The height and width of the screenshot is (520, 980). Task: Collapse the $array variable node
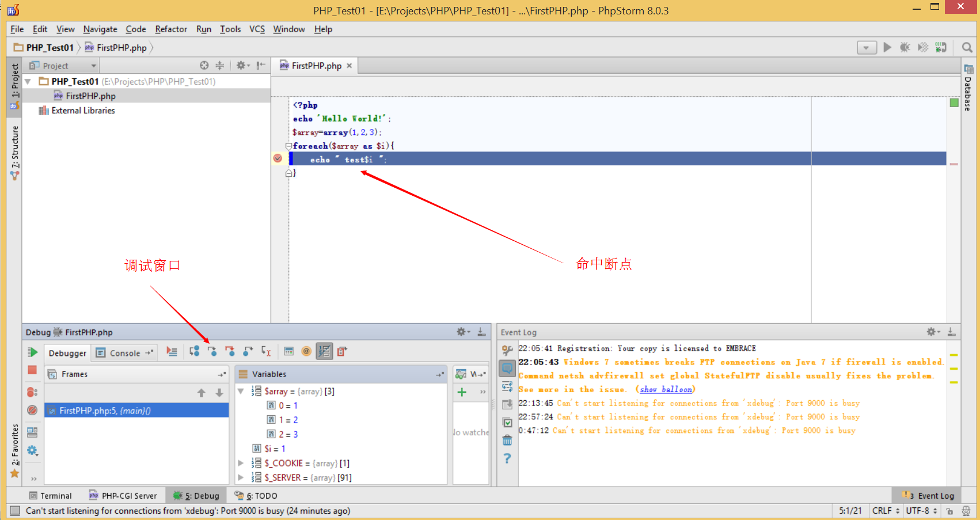(241, 391)
